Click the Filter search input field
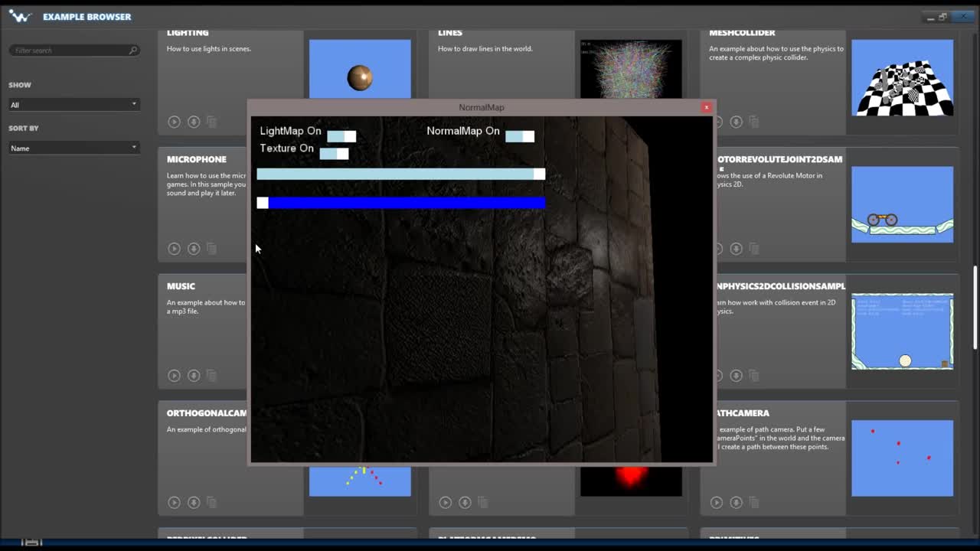The image size is (980, 551). coord(69,51)
